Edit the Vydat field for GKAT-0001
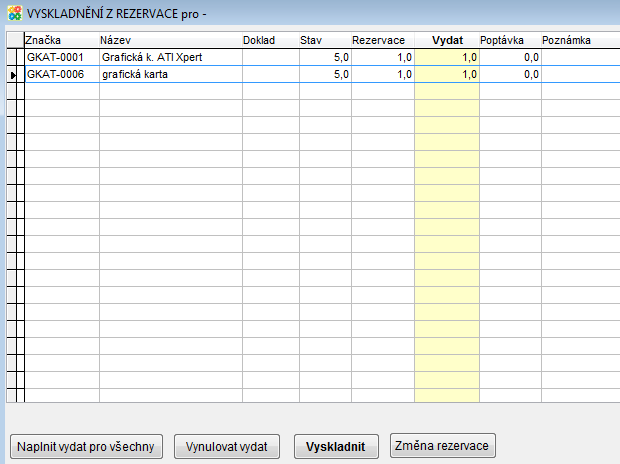This screenshot has height=464, width=620. pyautogui.click(x=447, y=57)
